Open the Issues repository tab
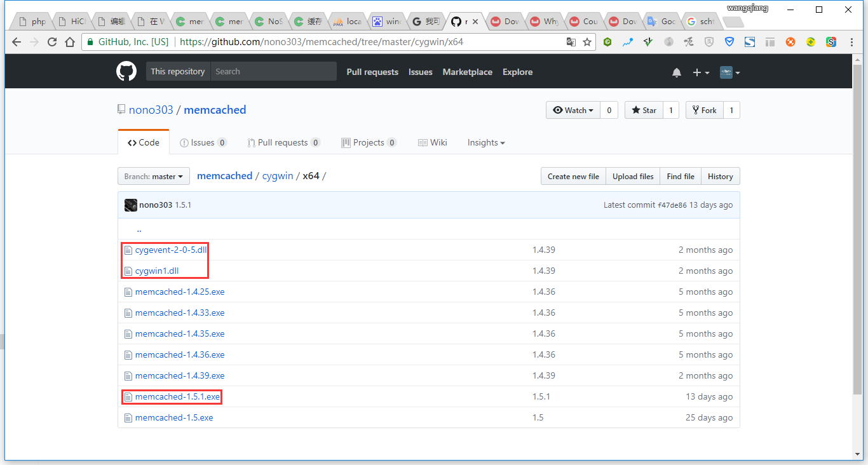Viewport: 868px width, 465px height. point(203,143)
